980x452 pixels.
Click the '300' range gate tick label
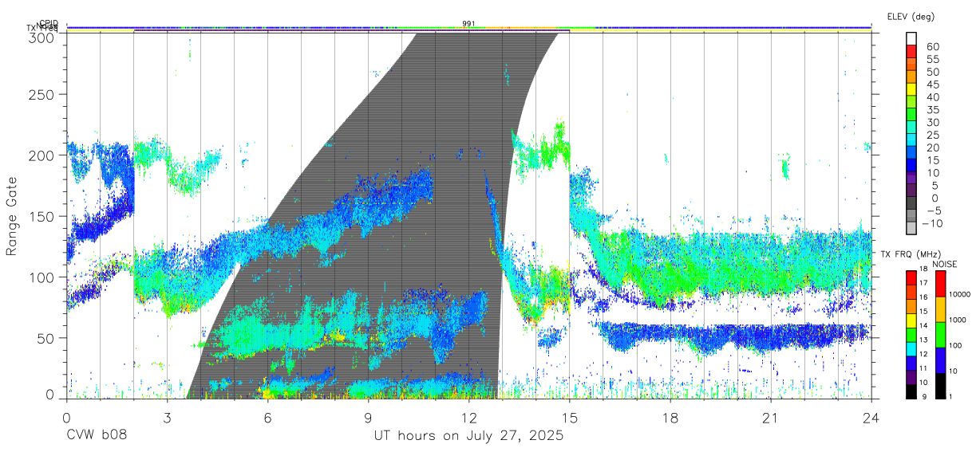click(41, 37)
